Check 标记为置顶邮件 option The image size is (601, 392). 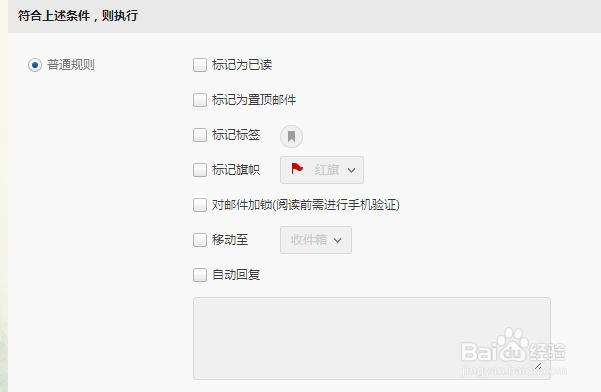pyautogui.click(x=200, y=100)
